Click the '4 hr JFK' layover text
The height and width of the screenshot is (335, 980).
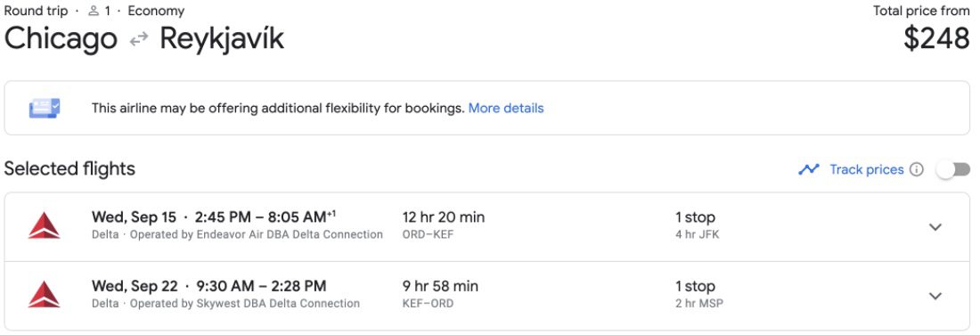click(697, 234)
